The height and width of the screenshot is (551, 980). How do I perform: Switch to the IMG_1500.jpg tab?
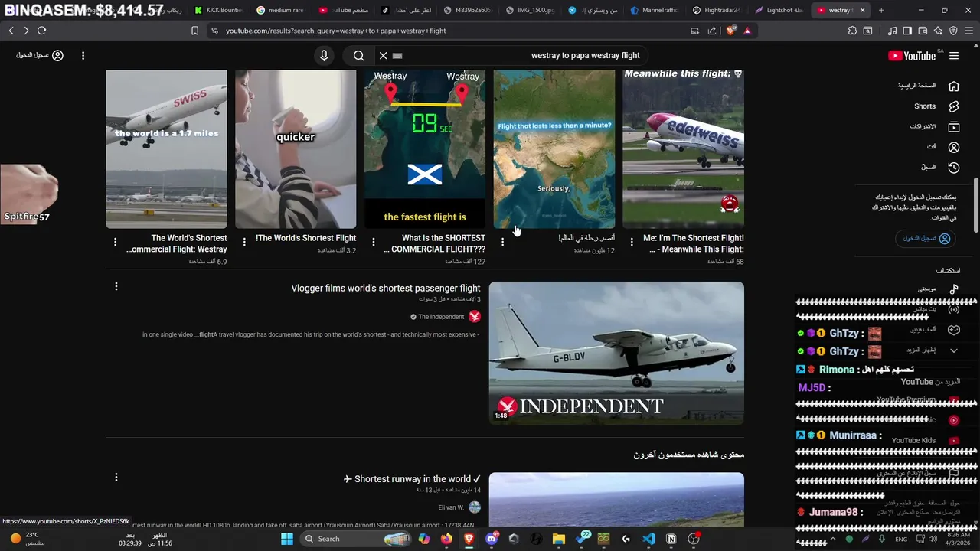pyautogui.click(x=531, y=10)
